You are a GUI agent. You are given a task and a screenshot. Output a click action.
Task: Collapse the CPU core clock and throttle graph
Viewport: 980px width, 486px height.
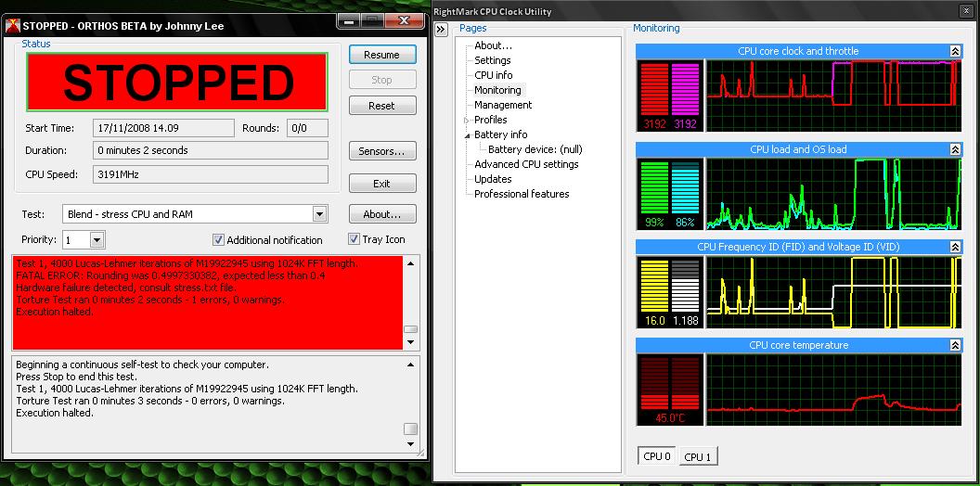click(955, 51)
